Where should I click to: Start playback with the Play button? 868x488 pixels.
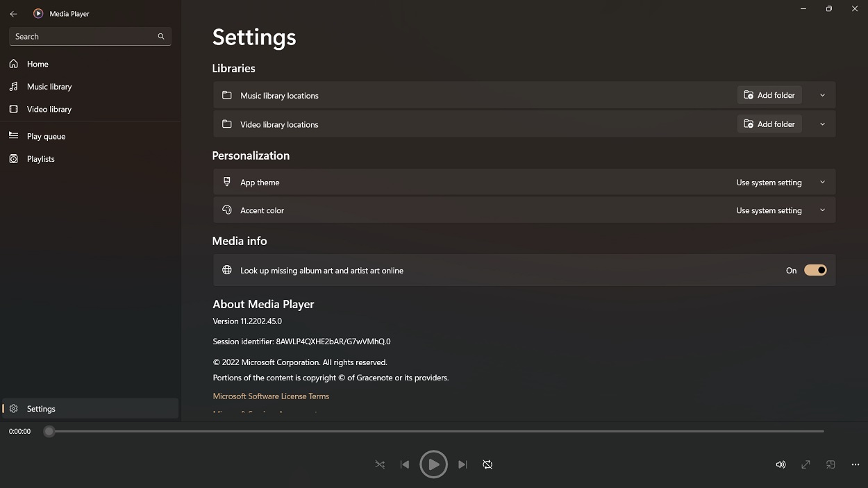pos(433,464)
